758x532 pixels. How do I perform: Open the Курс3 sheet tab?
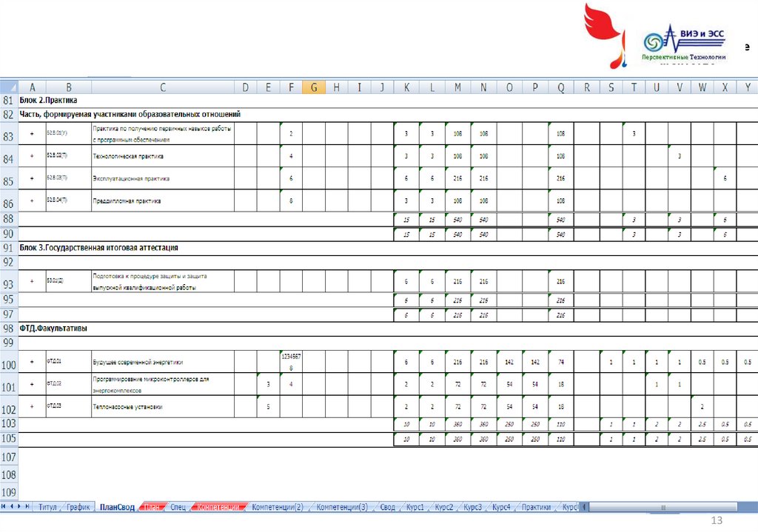click(473, 507)
